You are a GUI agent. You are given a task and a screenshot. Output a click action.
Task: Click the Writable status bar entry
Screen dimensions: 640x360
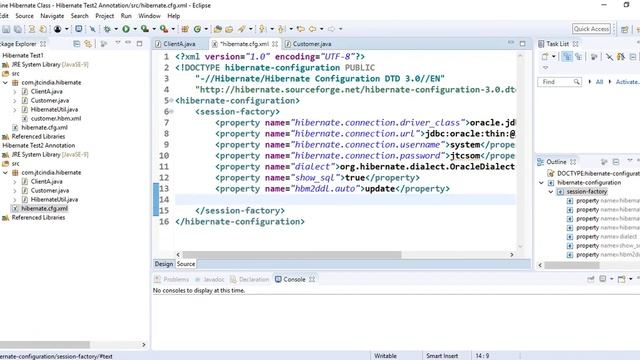pos(385,356)
